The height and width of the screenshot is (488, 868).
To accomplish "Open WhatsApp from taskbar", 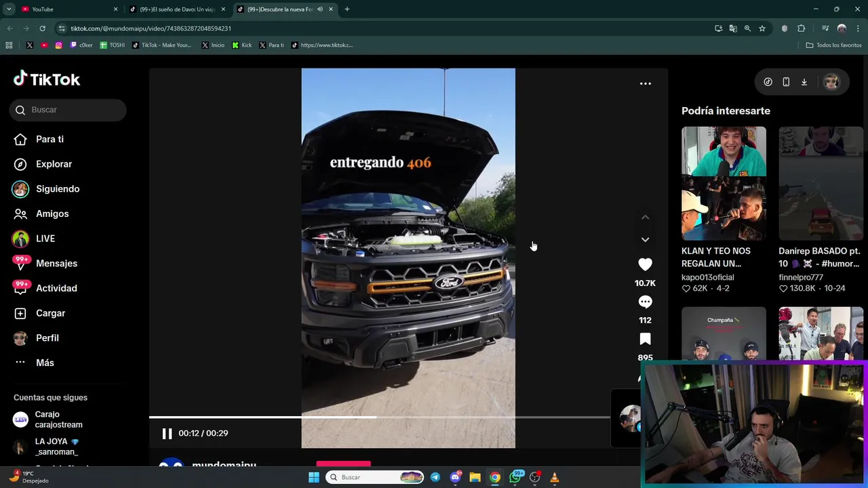I will pos(515,477).
